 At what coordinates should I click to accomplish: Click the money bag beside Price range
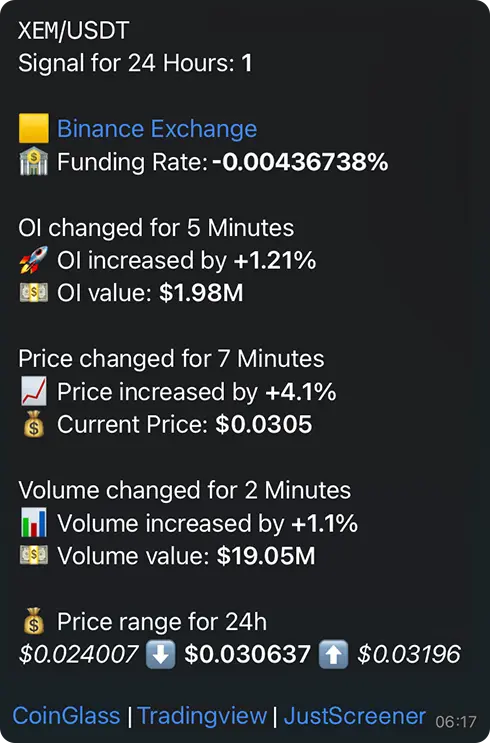(x=34, y=621)
